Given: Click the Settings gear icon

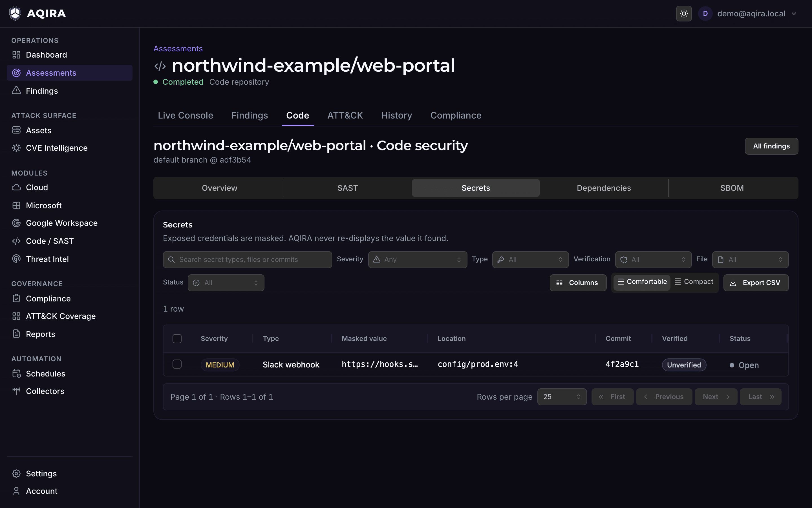Looking at the screenshot, I should (16, 473).
